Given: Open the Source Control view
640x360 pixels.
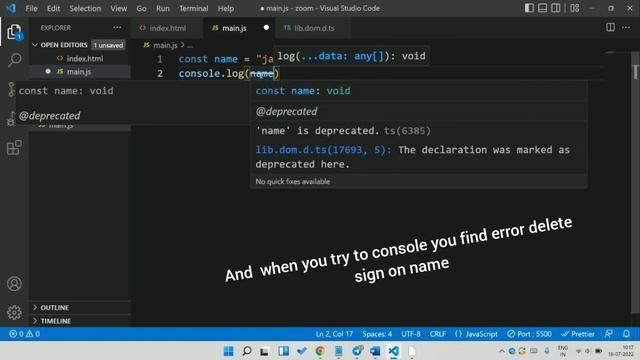Looking at the screenshot, I should pyautogui.click(x=11, y=89).
